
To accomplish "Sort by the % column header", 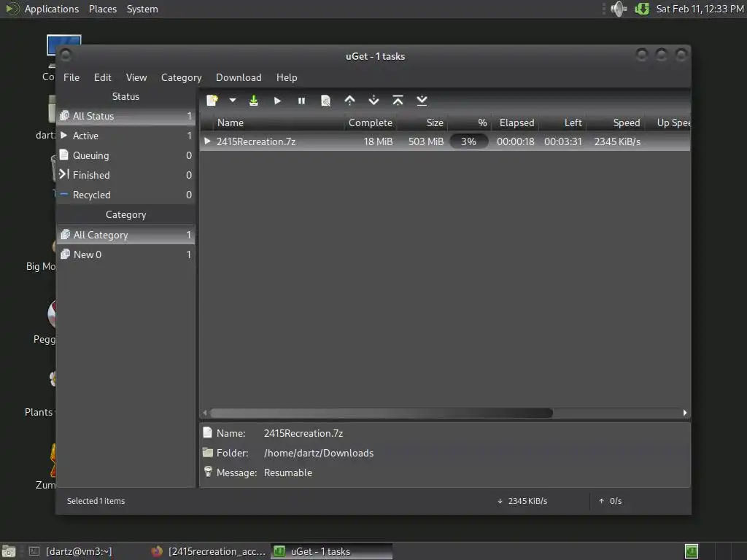I will [469, 122].
